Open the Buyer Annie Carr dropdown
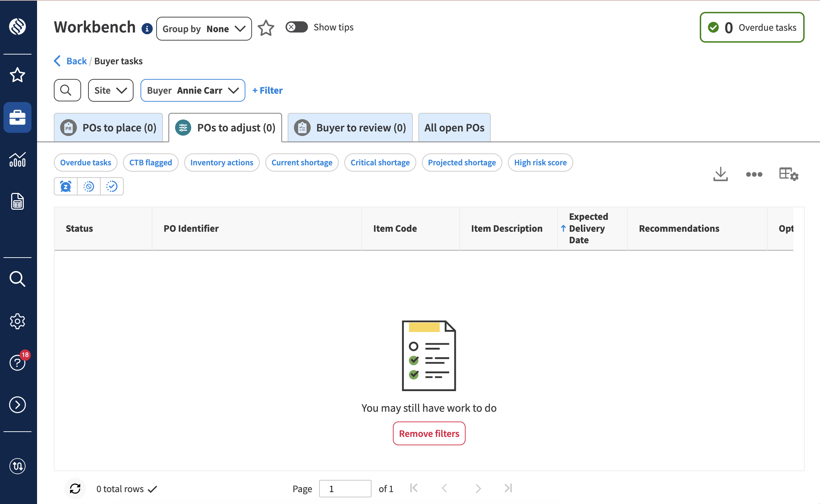Viewport: 820px width, 504px height. click(x=193, y=91)
